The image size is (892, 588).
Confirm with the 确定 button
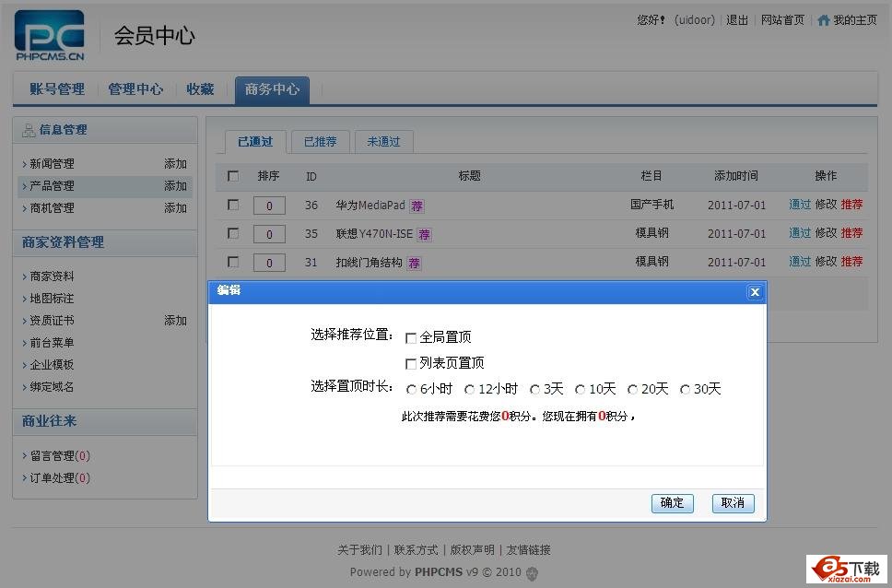(x=673, y=503)
